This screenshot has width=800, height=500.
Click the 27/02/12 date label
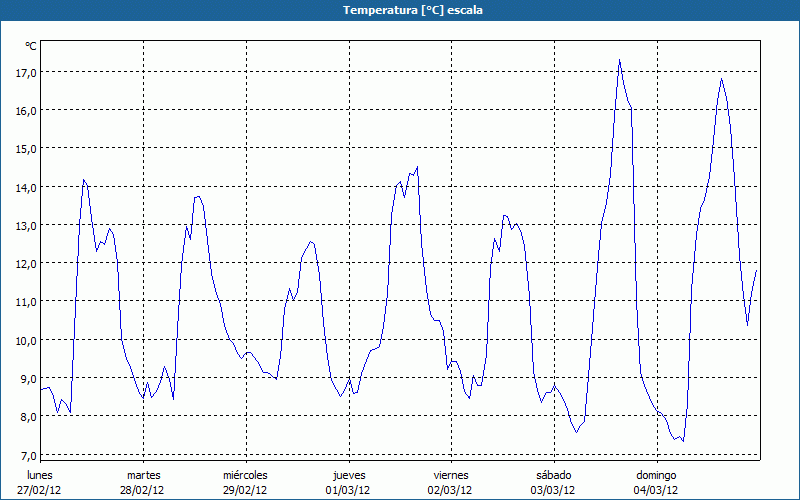click(x=40, y=490)
